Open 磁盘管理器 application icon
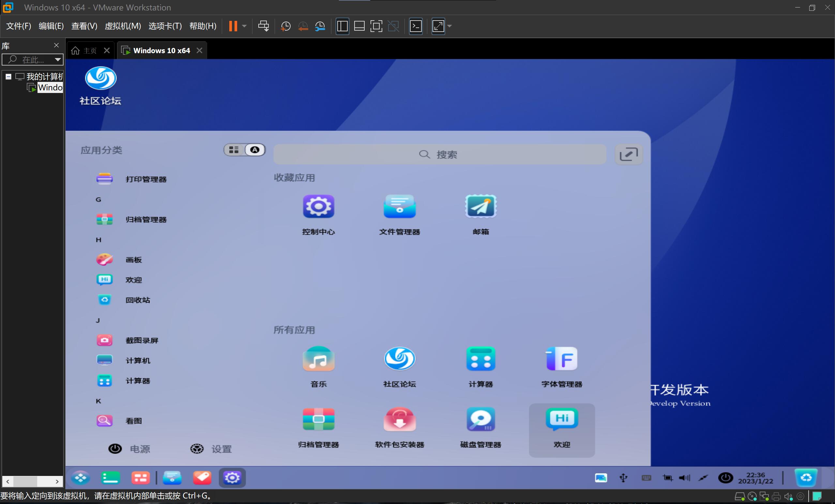Image resolution: width=835 pixels, height=504 pixels. click(480, 420)
